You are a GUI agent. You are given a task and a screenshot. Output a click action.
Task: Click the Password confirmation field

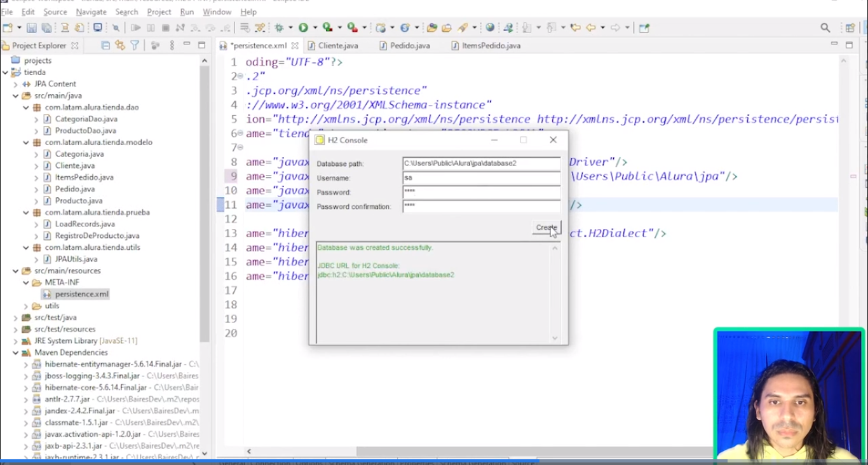482,206
